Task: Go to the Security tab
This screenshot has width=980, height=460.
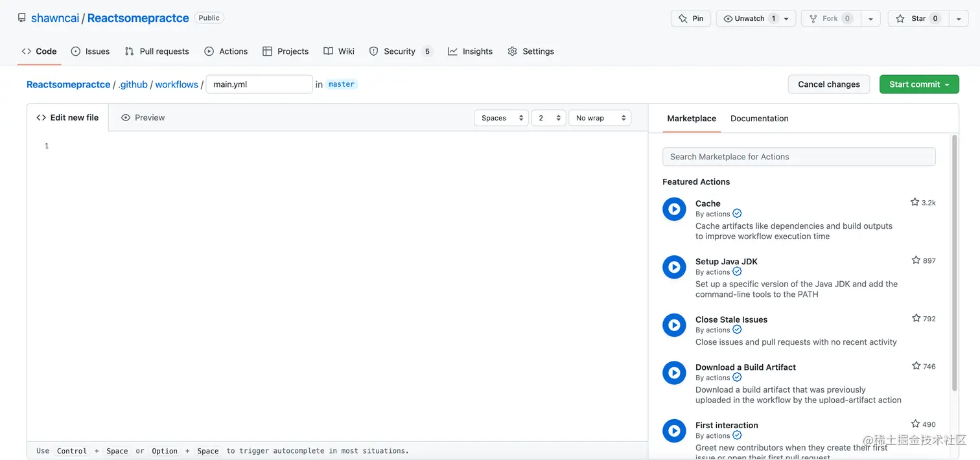Action: tap(401, 51)
